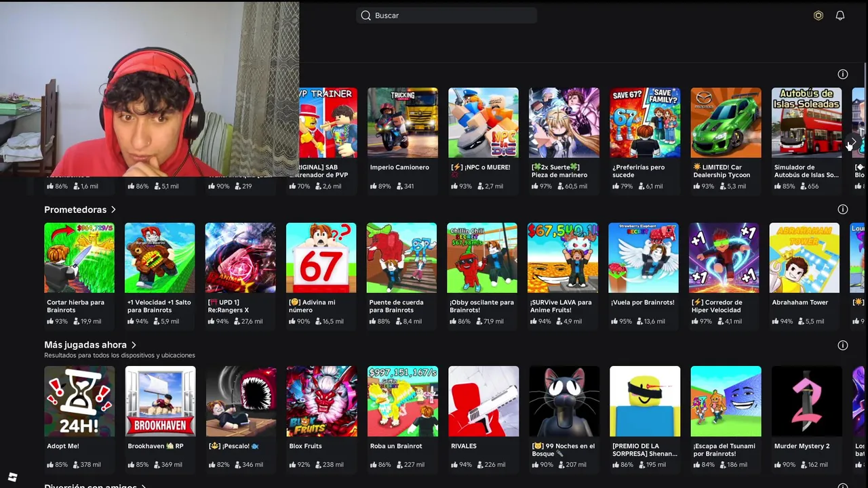Image resolution: width=868 pixels, height=488 pixels.
Task: Open PREMIO DE LA SORPRESA Shenan thumbnail
Action: [645, 401]
